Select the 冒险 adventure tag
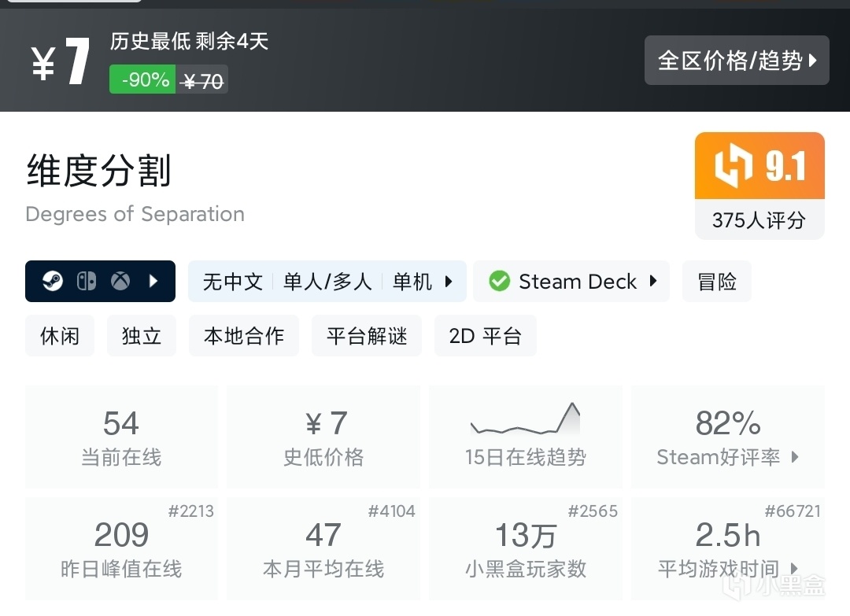This screenshot has height=616, width=850. click(x=716, y=282)
